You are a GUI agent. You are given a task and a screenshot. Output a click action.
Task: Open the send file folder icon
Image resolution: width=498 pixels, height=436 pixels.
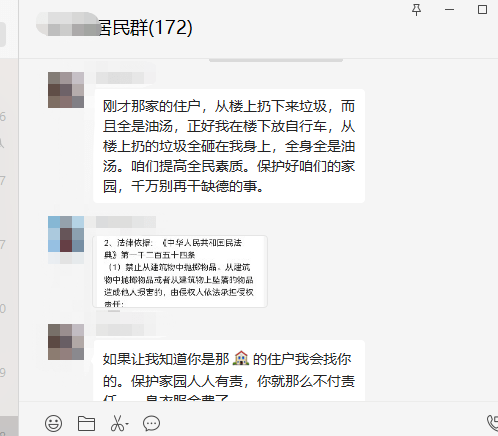[x=86, y=423]
